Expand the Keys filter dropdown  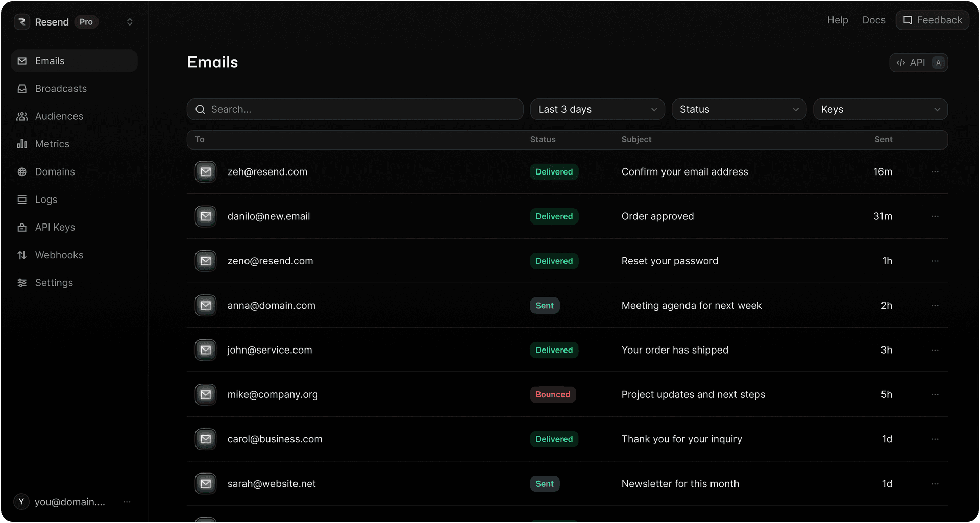coord(879,109)
